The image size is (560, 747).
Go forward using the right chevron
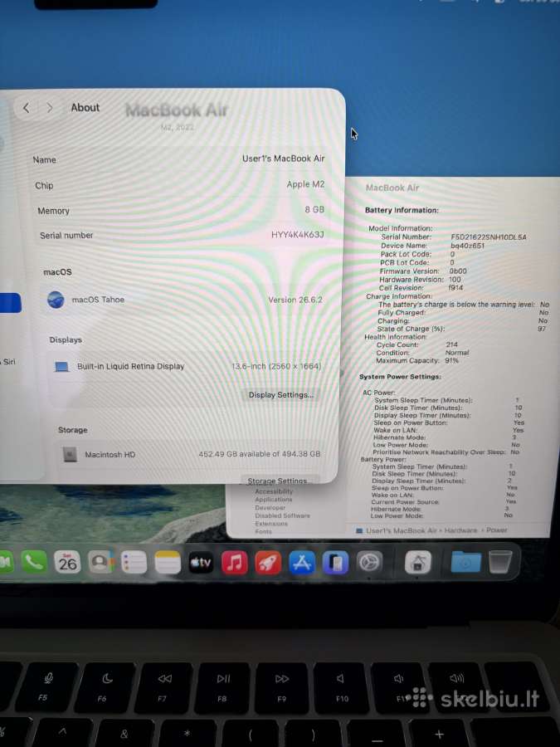pos(50,108)
